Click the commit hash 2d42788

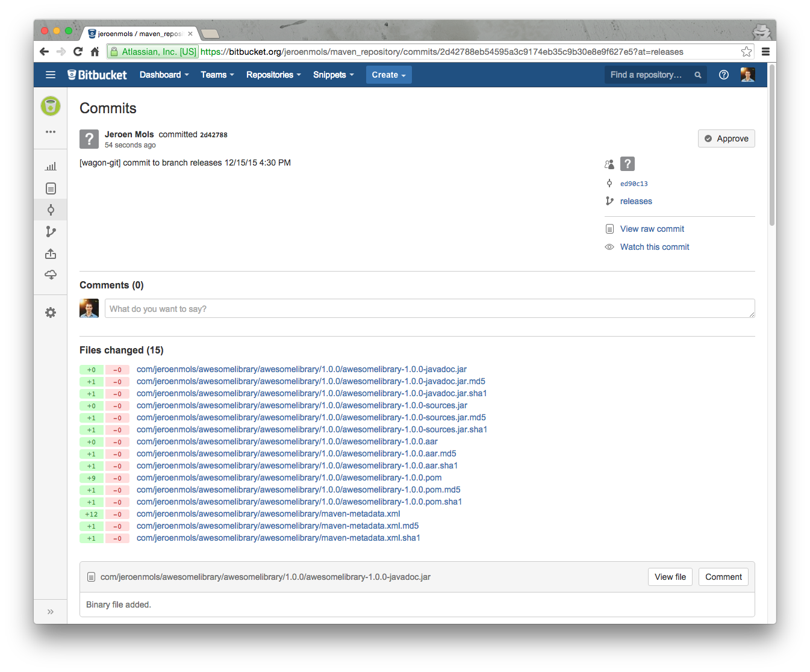[x=214, y=135]
